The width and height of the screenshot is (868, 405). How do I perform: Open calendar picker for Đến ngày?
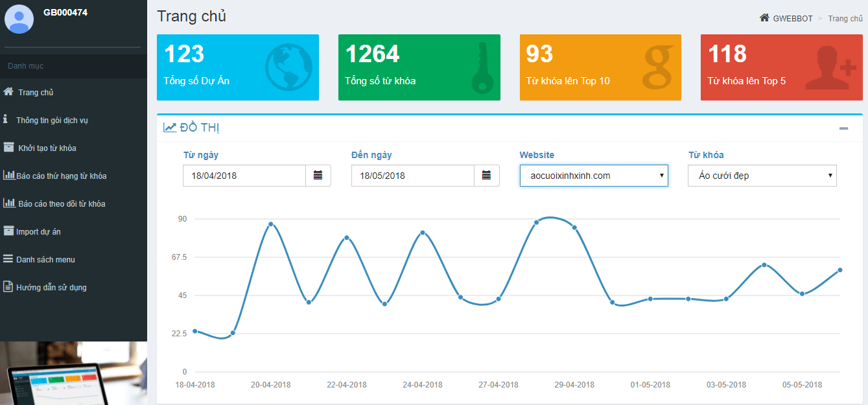tap(486, 176)
